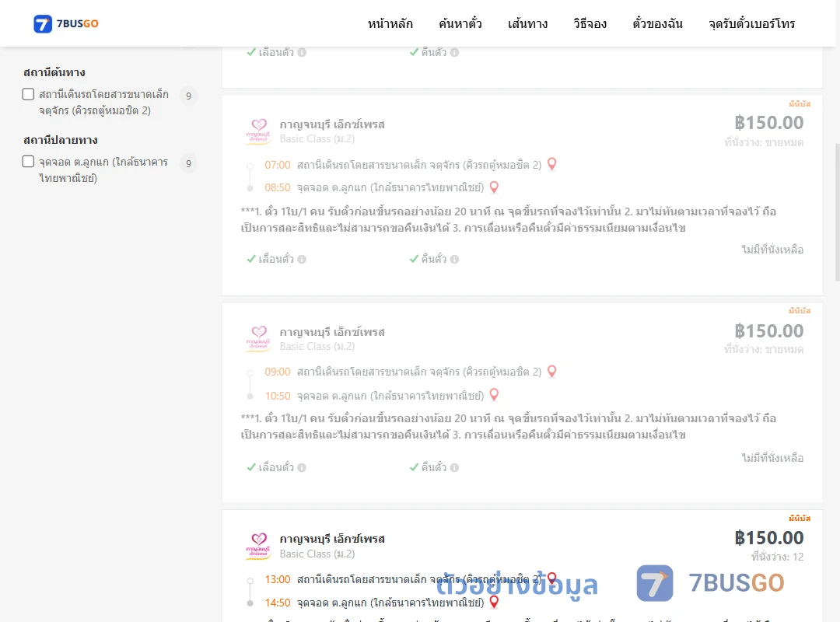Open map pin for 13:00 departure station

point(551,578)
